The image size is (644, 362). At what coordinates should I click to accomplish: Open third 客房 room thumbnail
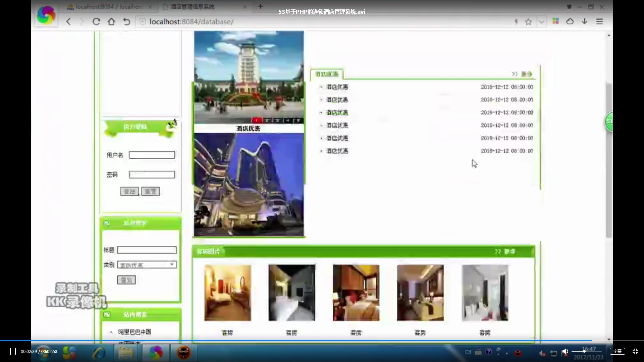tap(356, 293)
